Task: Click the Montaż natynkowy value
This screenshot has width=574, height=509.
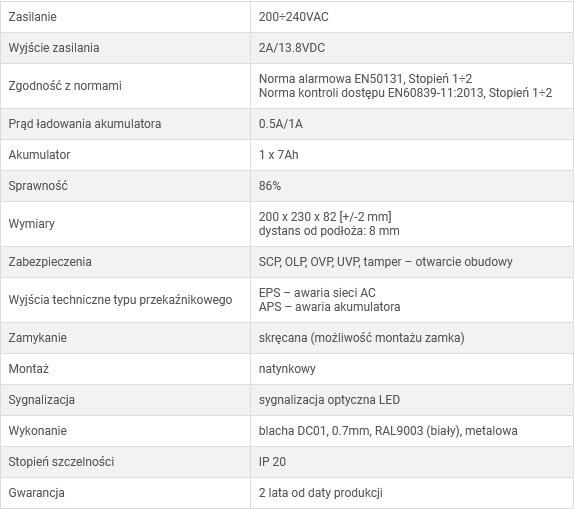Action: tap(287, 369)
